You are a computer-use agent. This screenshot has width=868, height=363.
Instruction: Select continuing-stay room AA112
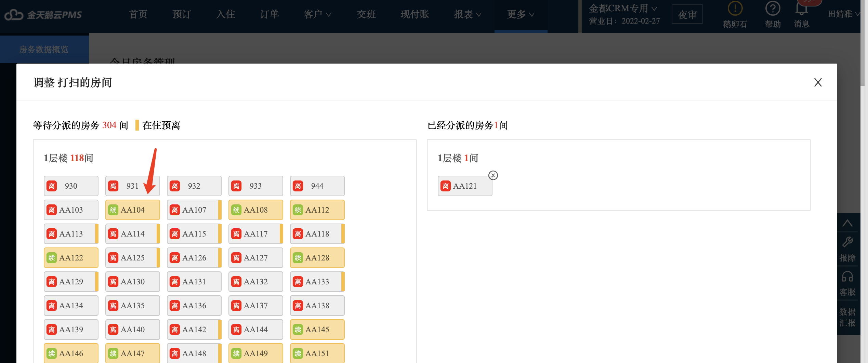click(x=317, y=210)
